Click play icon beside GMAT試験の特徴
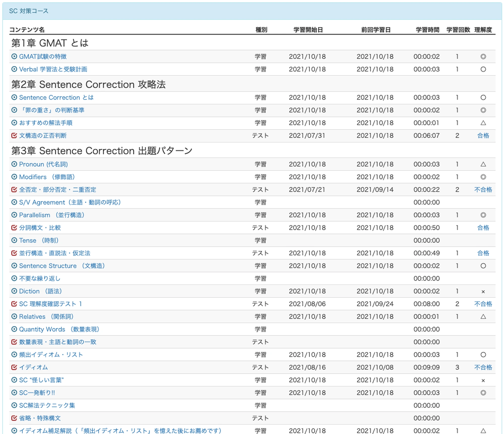 pyautogui.click(x=14, y=56)
